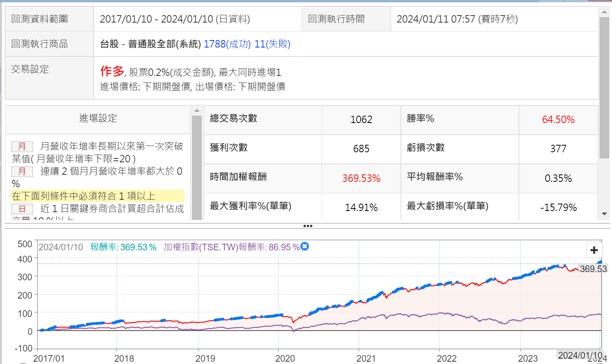Click the main vertical scrollbar thumb
612x364 pixels.
tap(604, 88)
